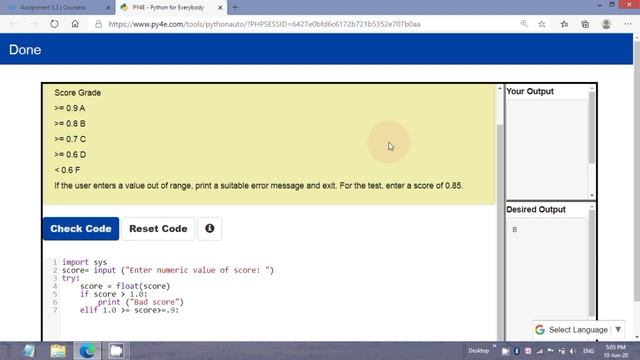Click the 'B' in the Desired Output box
The image size is (640, 360).
coord(515,229)
